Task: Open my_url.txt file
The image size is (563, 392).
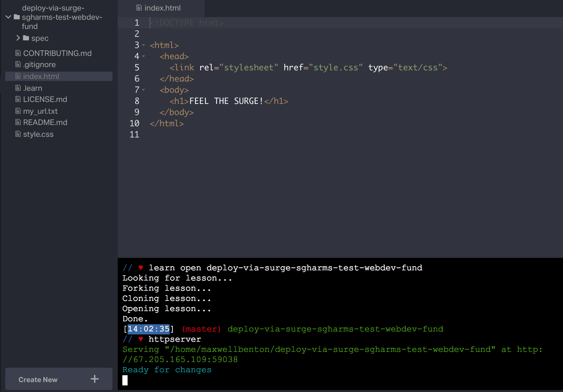Action: click(x=40, y=111)
